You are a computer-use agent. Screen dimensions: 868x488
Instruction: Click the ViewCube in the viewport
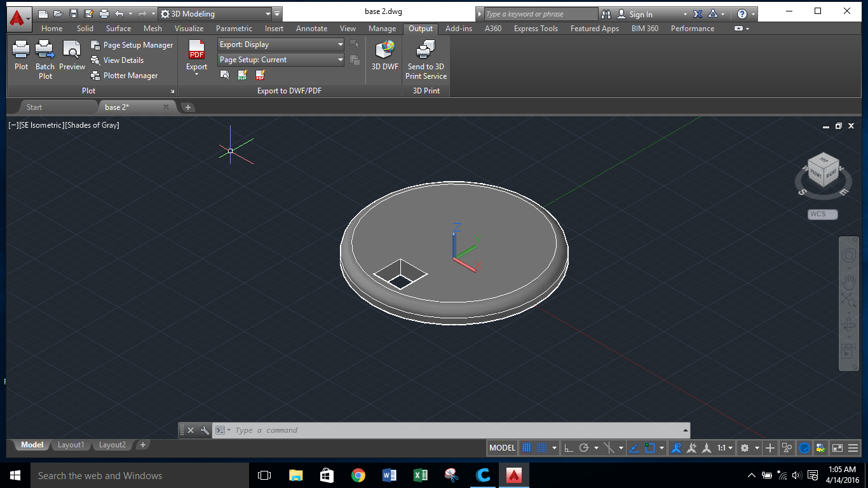(824, 171)
